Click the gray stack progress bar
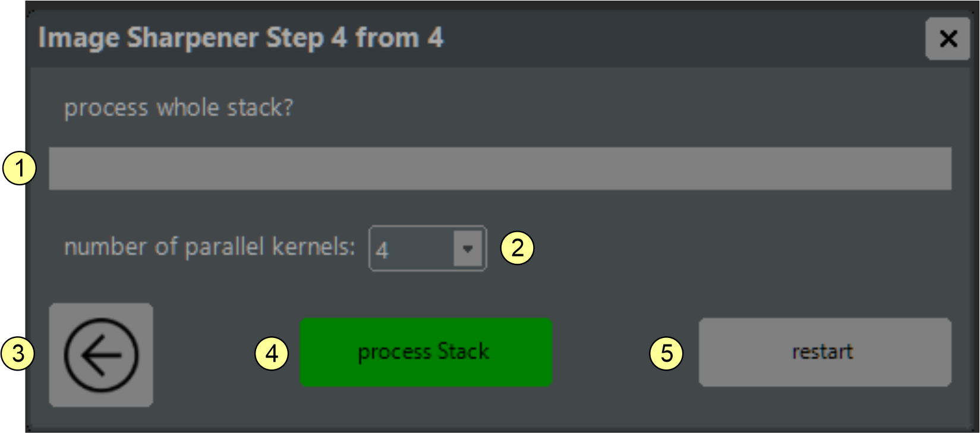This screenshot has height=433, width=980. point(500,169)
